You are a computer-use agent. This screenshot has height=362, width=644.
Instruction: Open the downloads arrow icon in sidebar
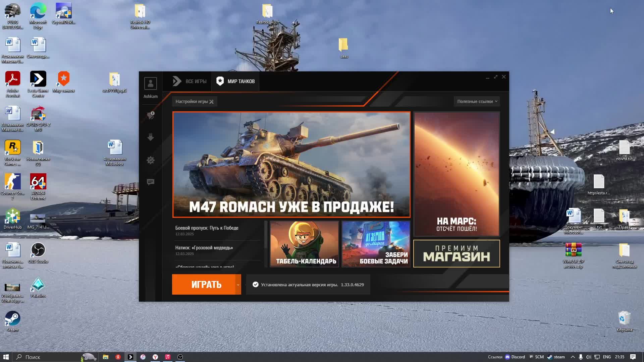pos(150,137)
